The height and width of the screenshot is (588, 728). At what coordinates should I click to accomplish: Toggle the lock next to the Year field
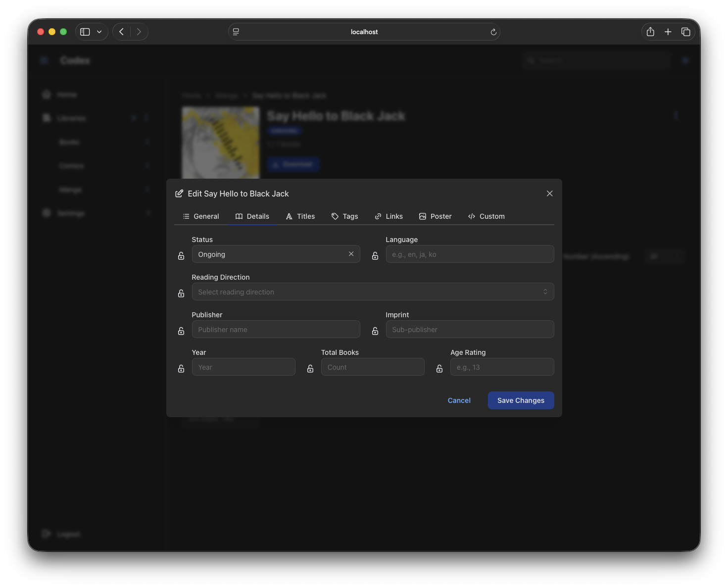click(181, 368)
